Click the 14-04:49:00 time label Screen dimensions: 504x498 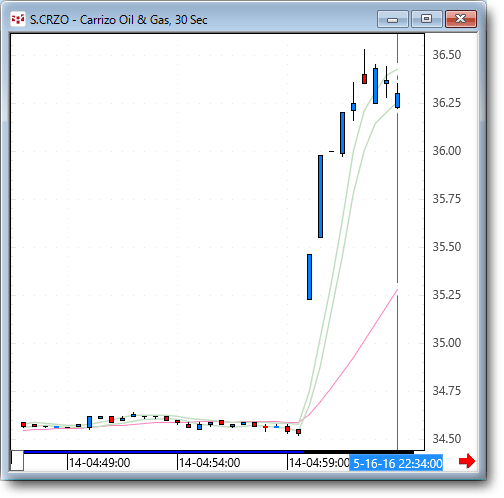(x=99, y=463)
